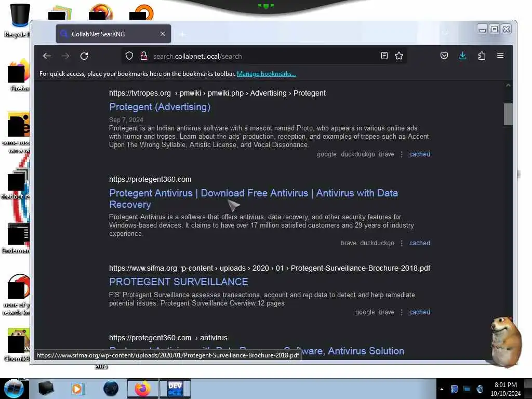Image resolution: width=532 pixels, height=399 pixels.
Task: Open the Protegent Antivirus Download Free Antivirus result
Action: 254,198
